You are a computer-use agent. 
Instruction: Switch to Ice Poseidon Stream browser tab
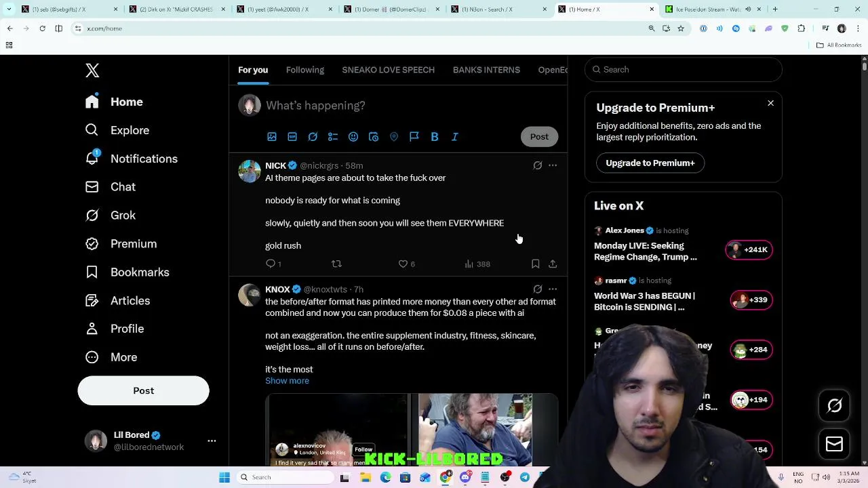click(711, 9)
